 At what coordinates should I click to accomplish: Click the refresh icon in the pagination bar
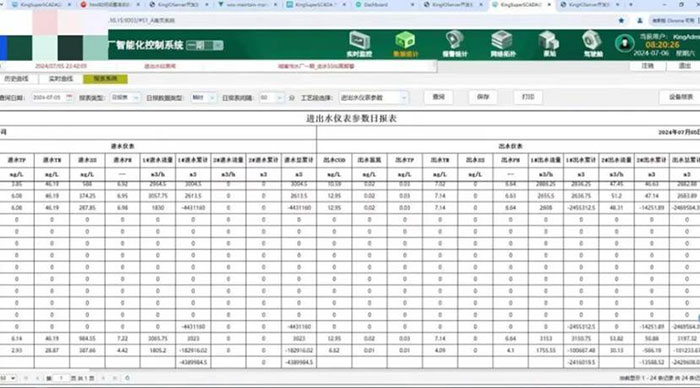pyautogui.click(x=127, y=378)
